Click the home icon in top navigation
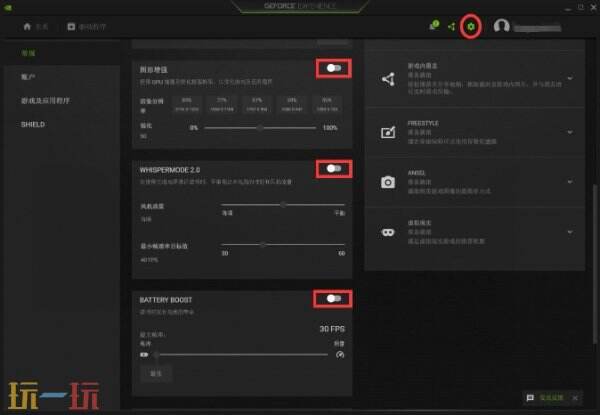 pos(27,26)
